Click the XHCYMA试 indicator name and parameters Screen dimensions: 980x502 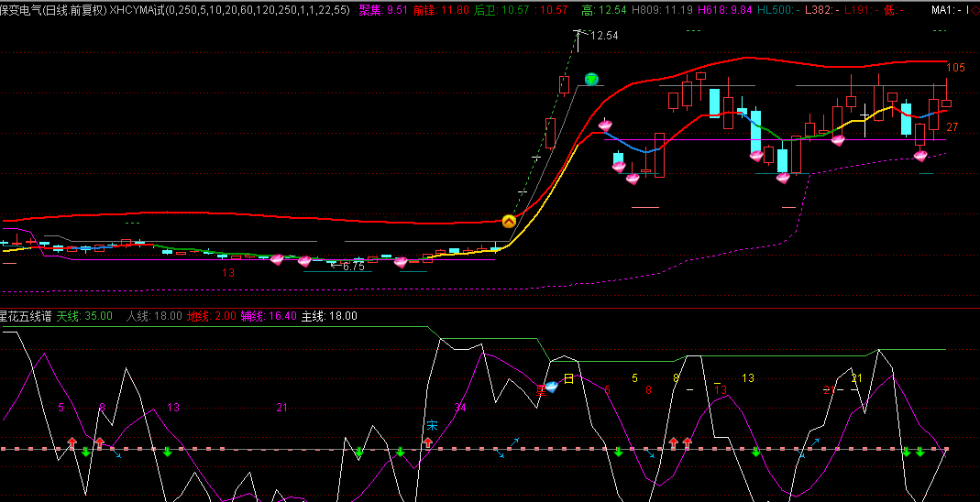(x=229, y=10)
